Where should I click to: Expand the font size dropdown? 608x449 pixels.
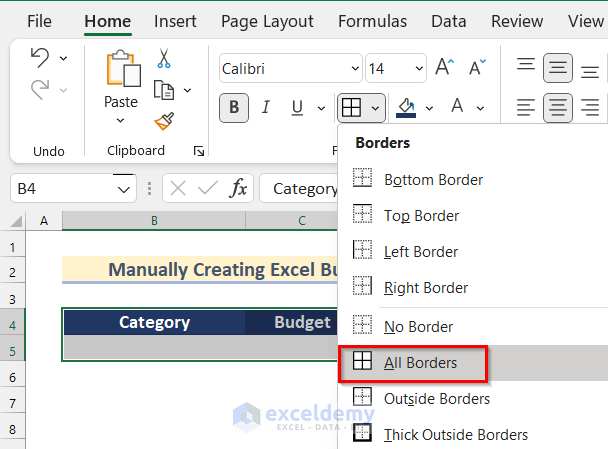419,69
